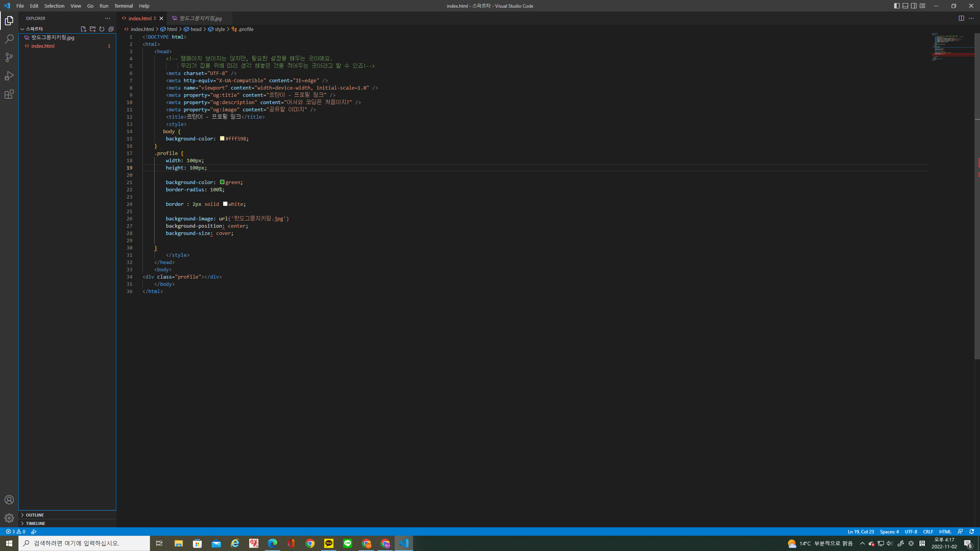Select index.html in the Explorer tree
This screenshot has height=551, width=980.
(x=67, y=46)
